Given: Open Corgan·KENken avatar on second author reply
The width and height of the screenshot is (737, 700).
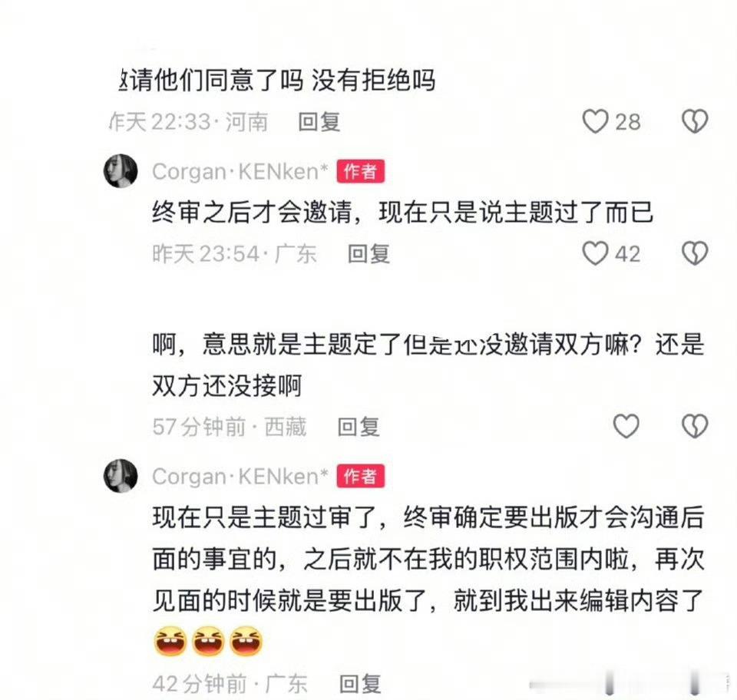Looking at the screenshot, I should coord(121,476).
